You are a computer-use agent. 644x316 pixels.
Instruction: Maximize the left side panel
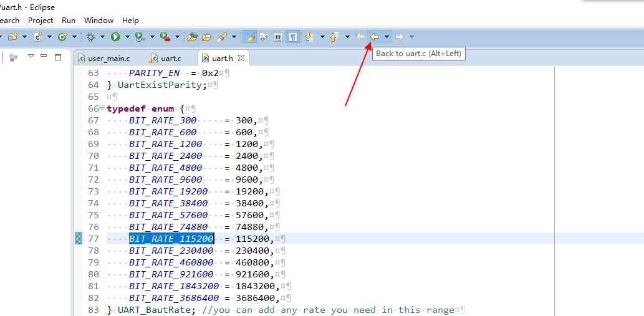58,57
